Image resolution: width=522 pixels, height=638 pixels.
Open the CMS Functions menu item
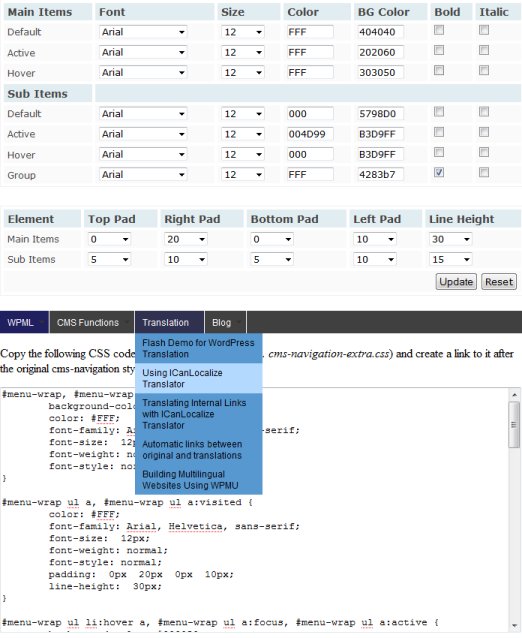(x=92, y=322)
